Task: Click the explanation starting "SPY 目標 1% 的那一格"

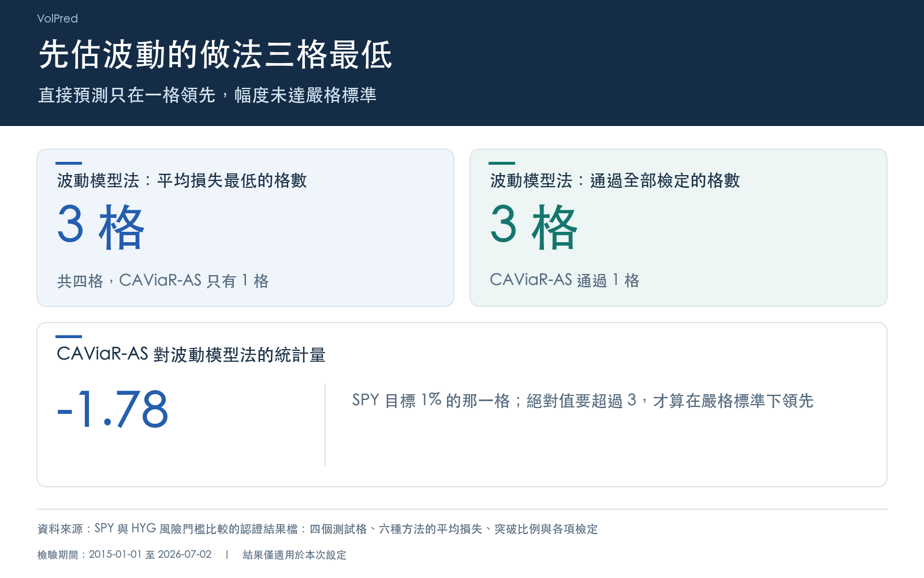Action: click(x=583, y=400)
